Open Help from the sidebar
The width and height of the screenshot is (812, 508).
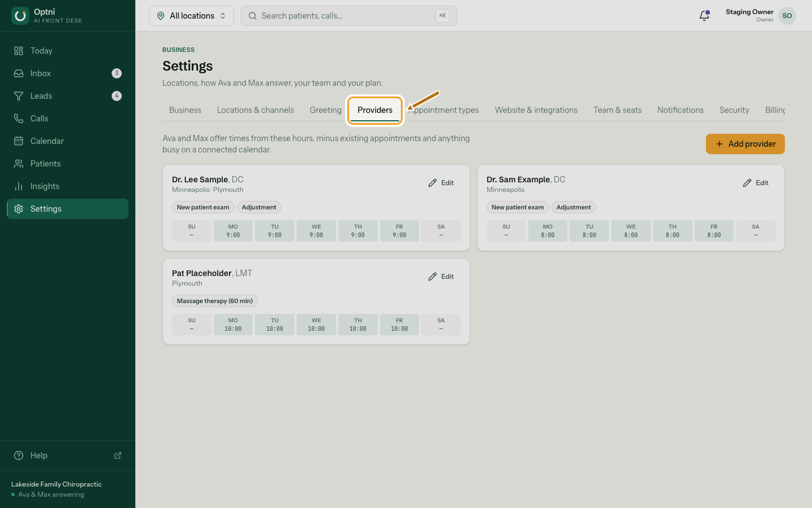pos(68,456)
